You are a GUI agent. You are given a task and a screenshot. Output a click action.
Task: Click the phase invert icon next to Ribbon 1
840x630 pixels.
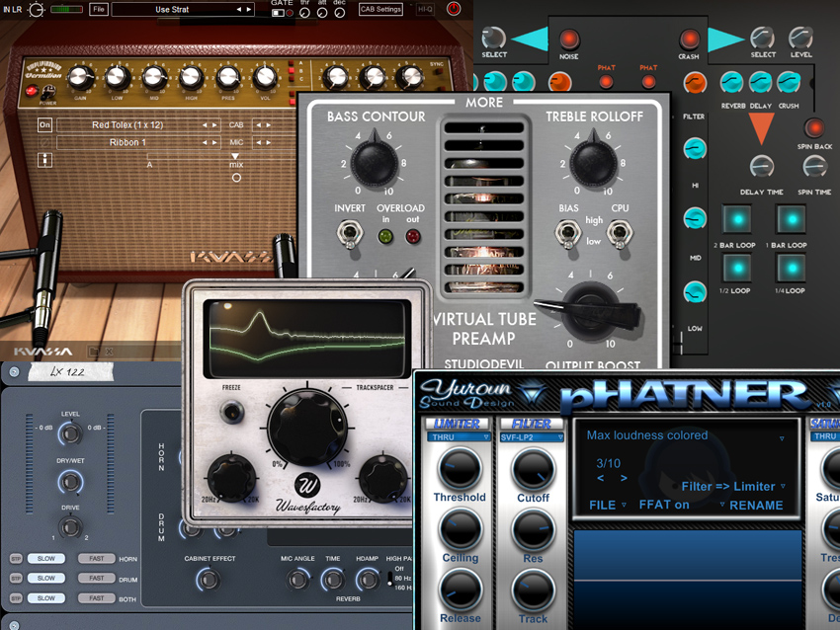[x=44, y=142]
